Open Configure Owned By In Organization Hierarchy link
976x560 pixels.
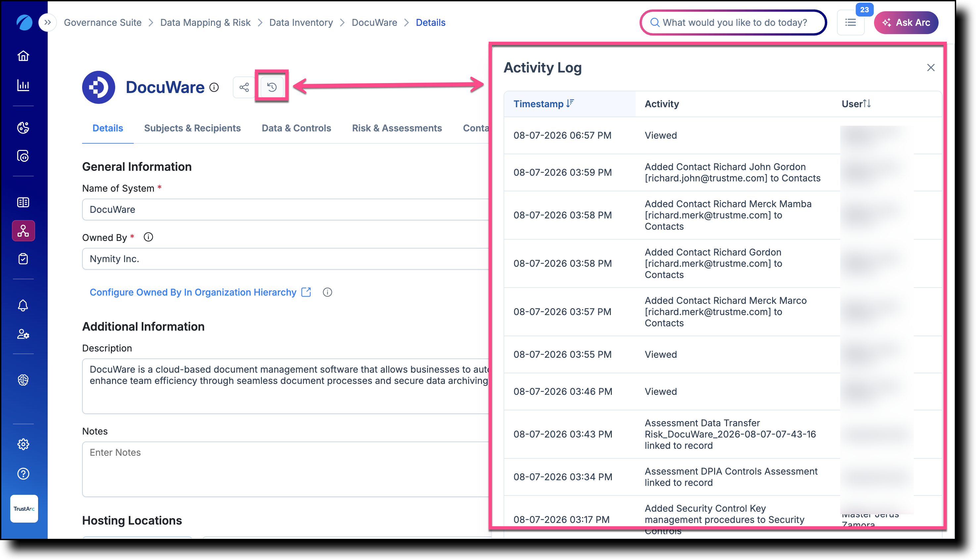click(x=200, y=292)
